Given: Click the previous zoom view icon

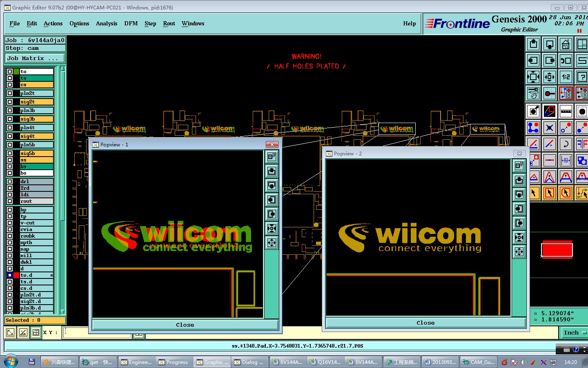Looking at the screenshot, I should coord(566,61).
